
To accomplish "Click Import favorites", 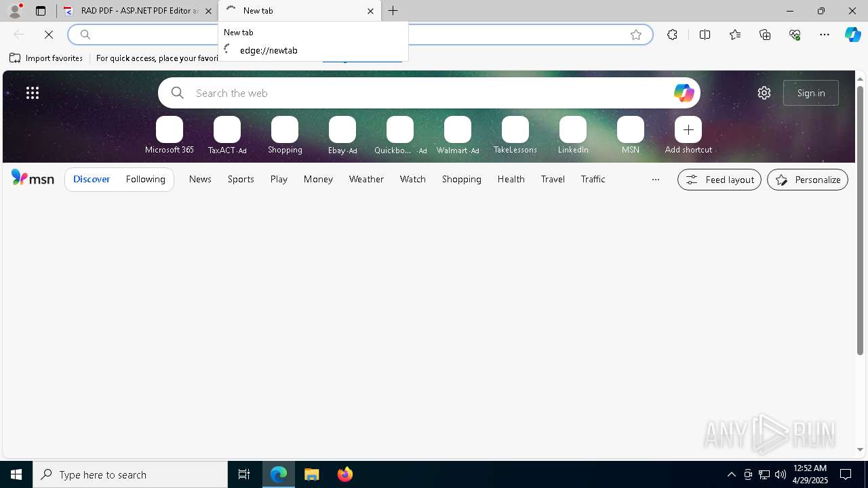I will [x=46, y=58].
